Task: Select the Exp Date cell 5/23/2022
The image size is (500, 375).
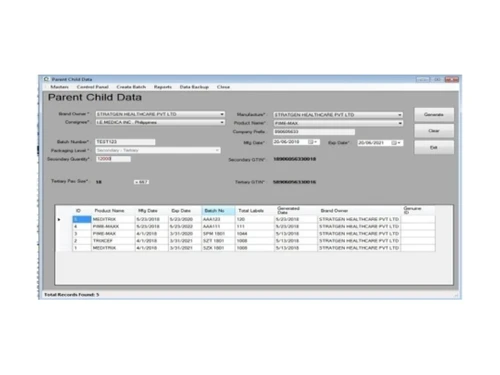Action: coord(185,226)
